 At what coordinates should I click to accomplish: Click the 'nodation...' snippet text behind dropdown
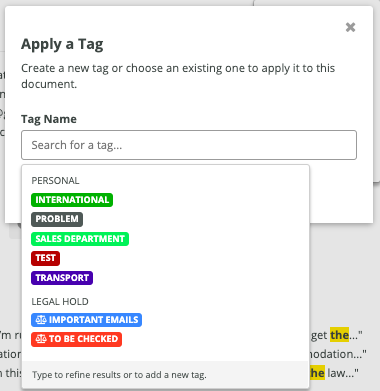coord(338,354)
